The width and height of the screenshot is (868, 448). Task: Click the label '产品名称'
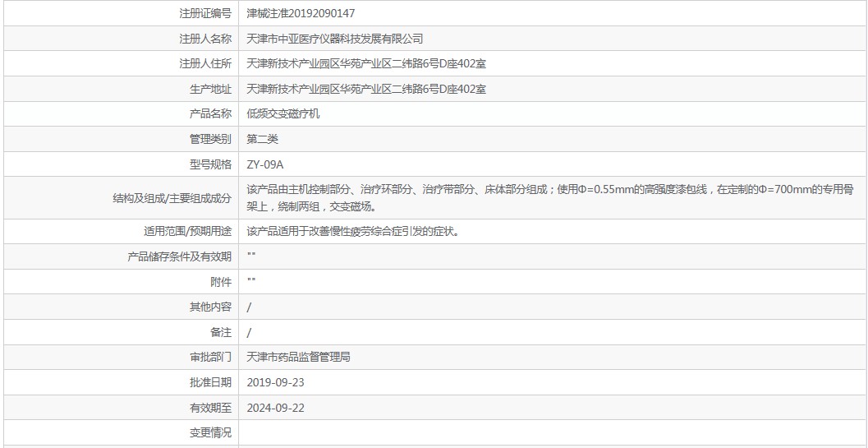tap(211, 114)
